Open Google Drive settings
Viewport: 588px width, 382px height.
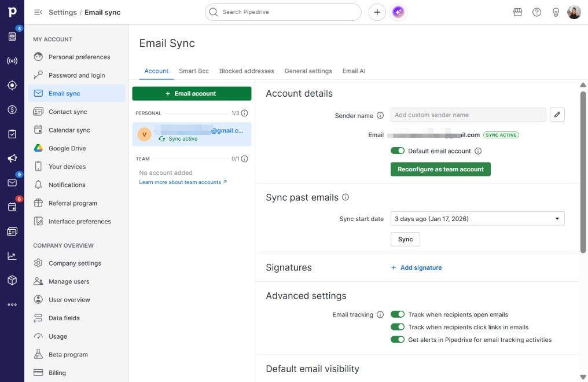click(76, 148)
